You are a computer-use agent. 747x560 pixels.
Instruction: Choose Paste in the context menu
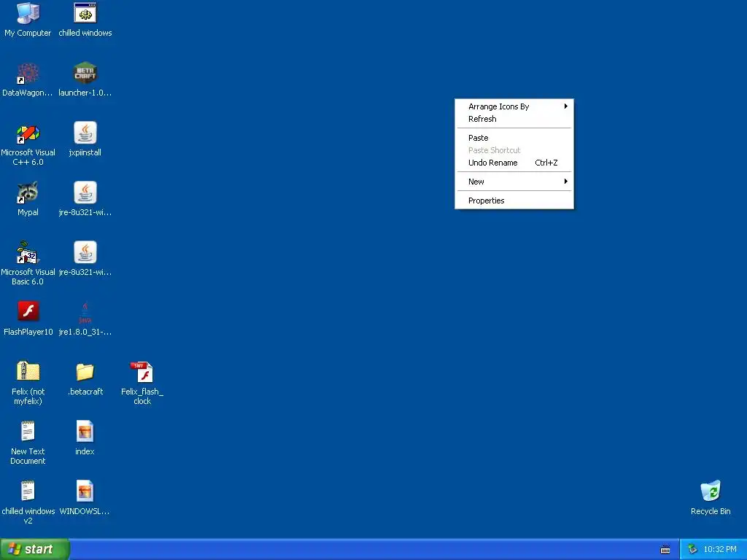pos(514,138)
